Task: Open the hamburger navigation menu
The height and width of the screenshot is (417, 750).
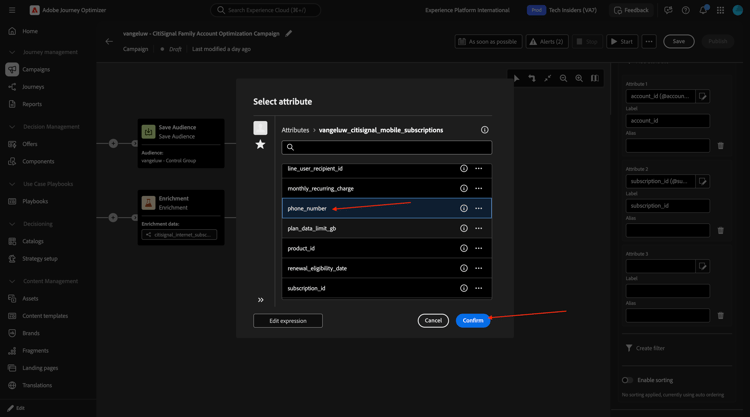Action: click(12, 10)
